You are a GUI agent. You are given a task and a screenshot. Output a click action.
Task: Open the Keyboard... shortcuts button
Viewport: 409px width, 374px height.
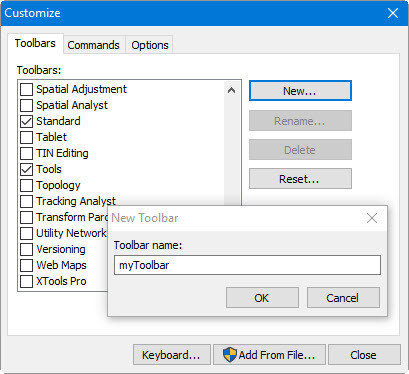[x=172, y=355]
